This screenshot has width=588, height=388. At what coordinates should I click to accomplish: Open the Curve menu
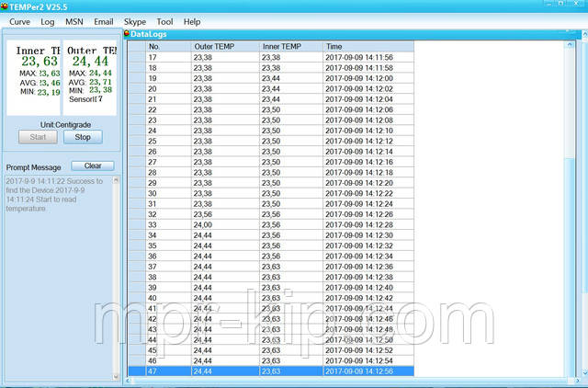20,20
